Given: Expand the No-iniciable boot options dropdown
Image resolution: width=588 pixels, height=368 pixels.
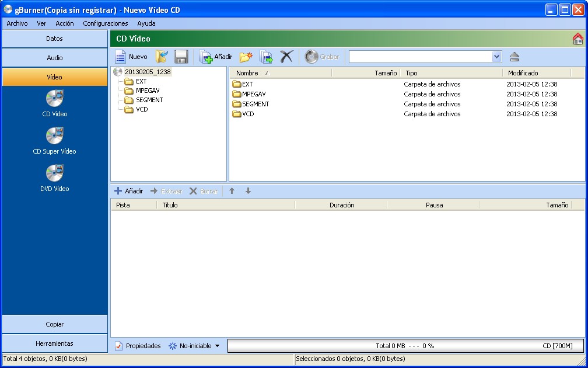Looking at the screenshot, I should click(218, 346).
